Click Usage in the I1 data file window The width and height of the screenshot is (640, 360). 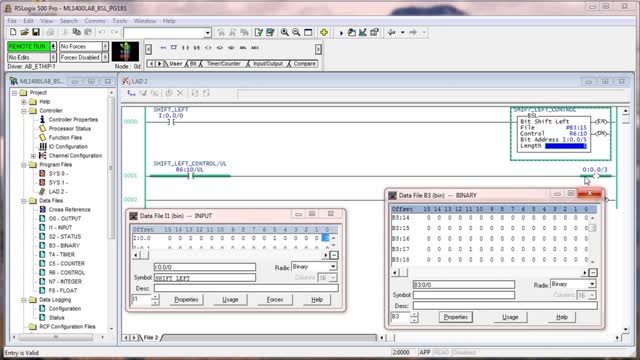tap(230, 300)
